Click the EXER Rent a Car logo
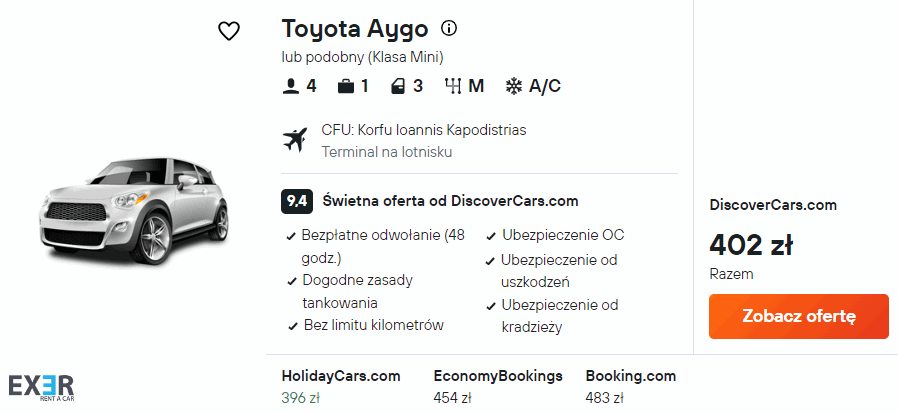This screenshot has height=413, width=898. [x=41, y=386]
